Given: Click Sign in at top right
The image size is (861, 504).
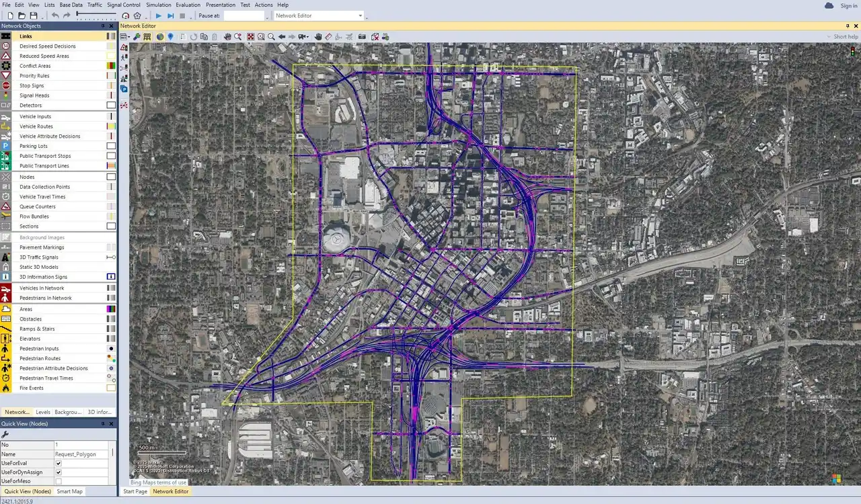Looking at the screenshot, I should pyautogui.click(x=848, y=5).
